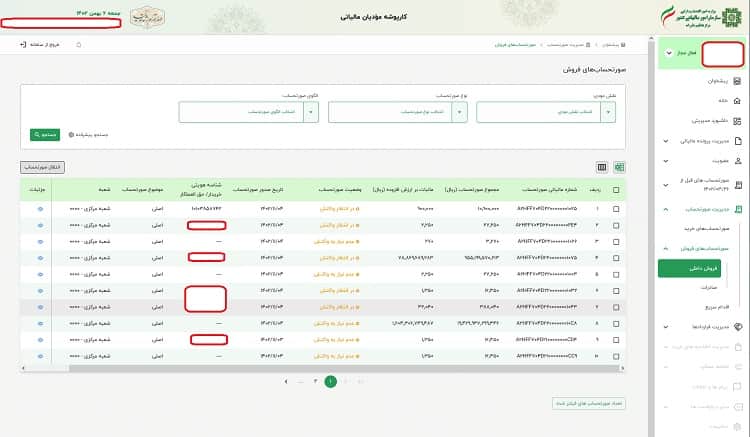Click the old invoices sidebar receipt icon
This screenshot has width=750, height=437.
[739, 185]
